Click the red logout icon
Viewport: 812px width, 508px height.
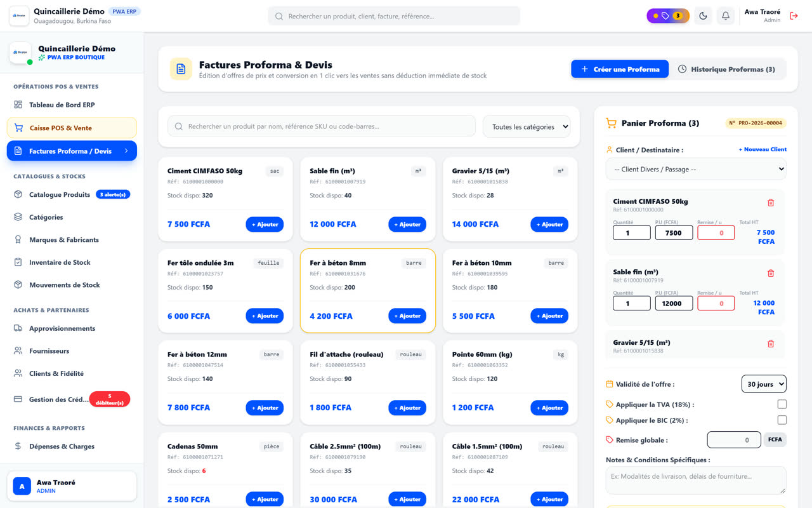(794, 16)
